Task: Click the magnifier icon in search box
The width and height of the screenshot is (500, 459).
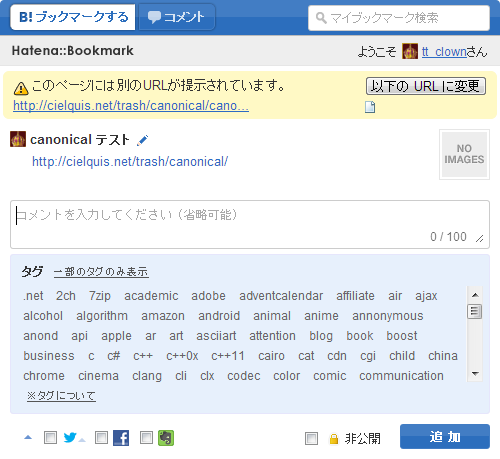Action: tap(321, 18)
